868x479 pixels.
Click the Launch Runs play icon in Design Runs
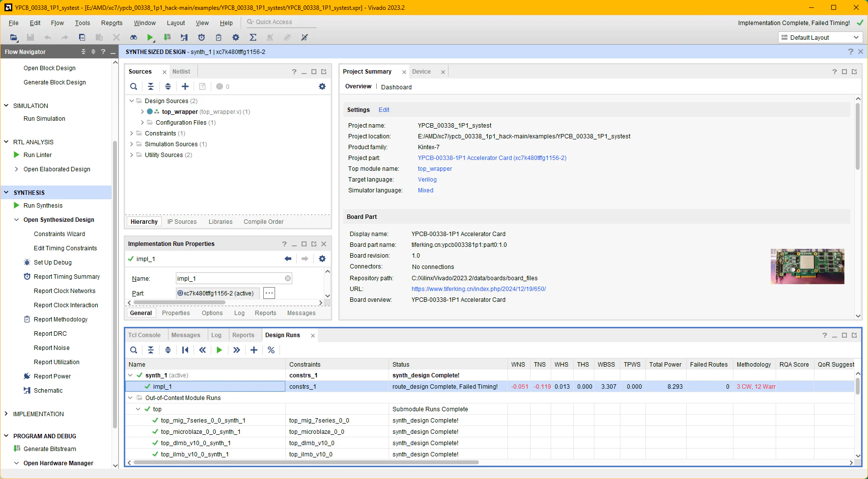(x=219, y=350)
